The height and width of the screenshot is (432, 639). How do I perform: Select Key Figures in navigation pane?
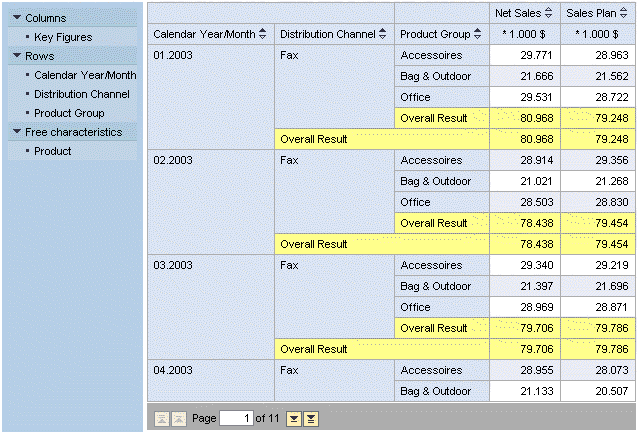[x=63, y=37]
